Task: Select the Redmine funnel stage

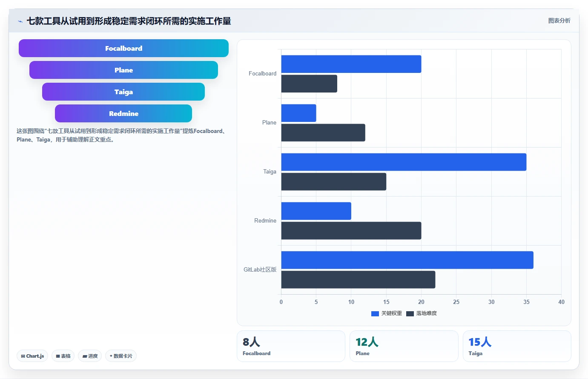Action: [x=123, y=113]
